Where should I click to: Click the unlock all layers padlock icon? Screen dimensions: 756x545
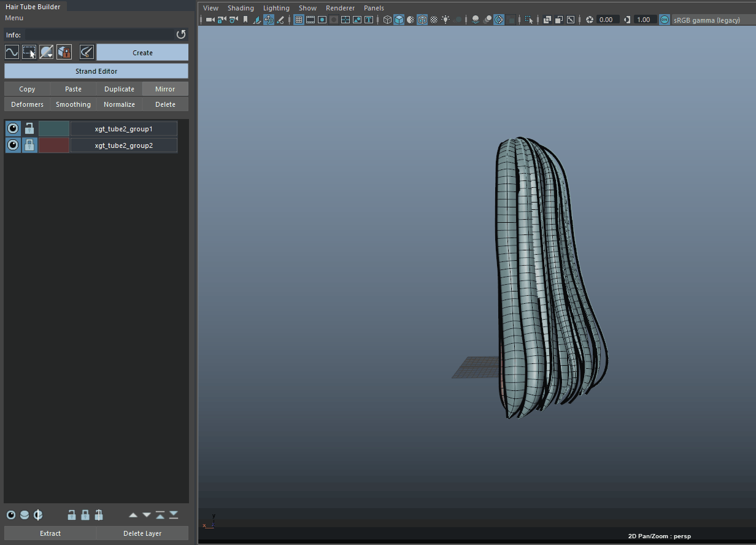point(72,515)
